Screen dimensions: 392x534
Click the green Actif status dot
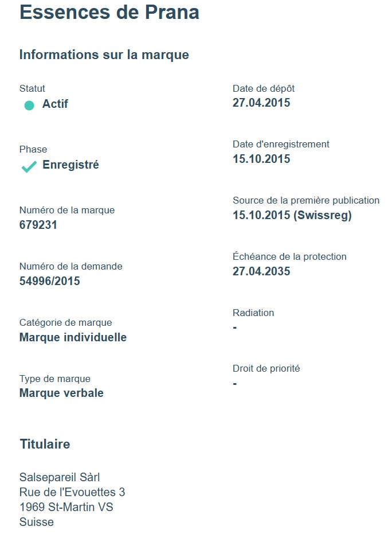(29, 106)
